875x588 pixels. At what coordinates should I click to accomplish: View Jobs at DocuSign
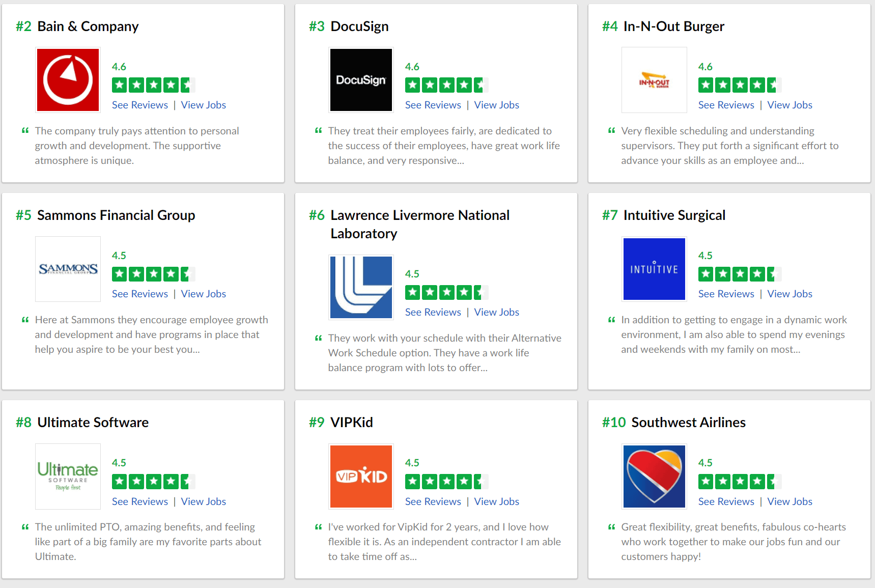click(496, 105)
